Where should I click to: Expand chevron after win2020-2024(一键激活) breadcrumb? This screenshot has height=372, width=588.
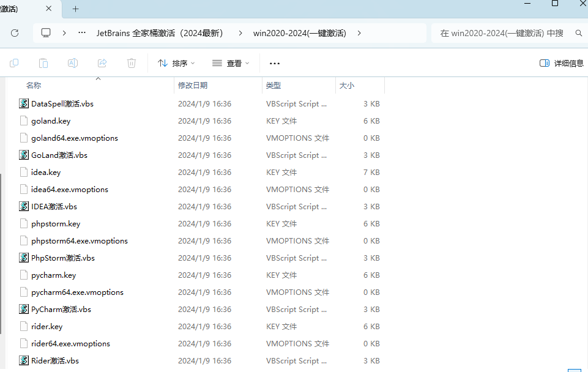pos(359,33)
